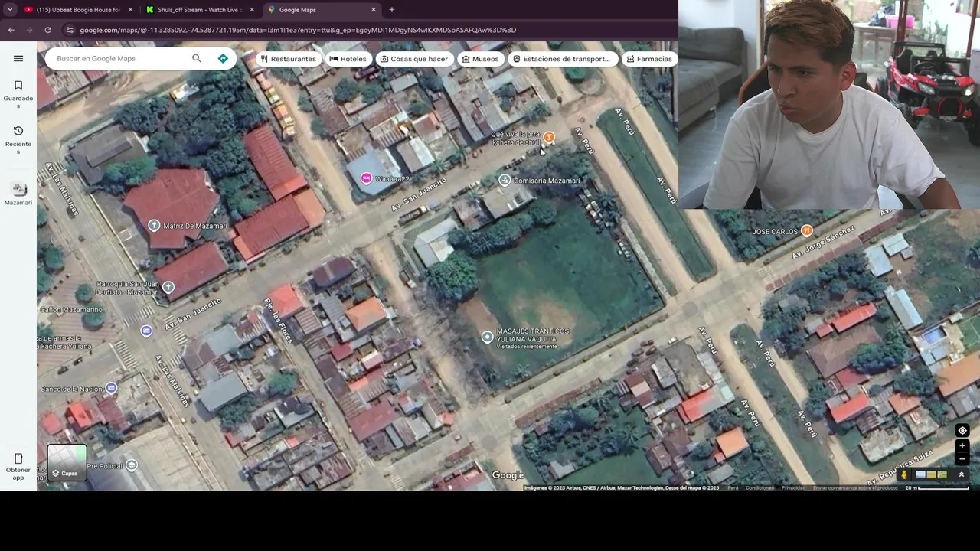Open the tab search dropdown arrow

[10, 10]
